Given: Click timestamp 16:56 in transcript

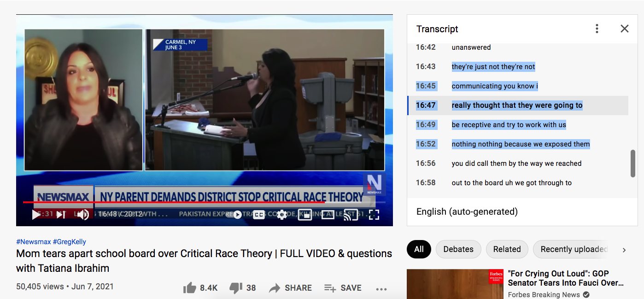Looking at the screenshot, I should click(x=426, y=163).
